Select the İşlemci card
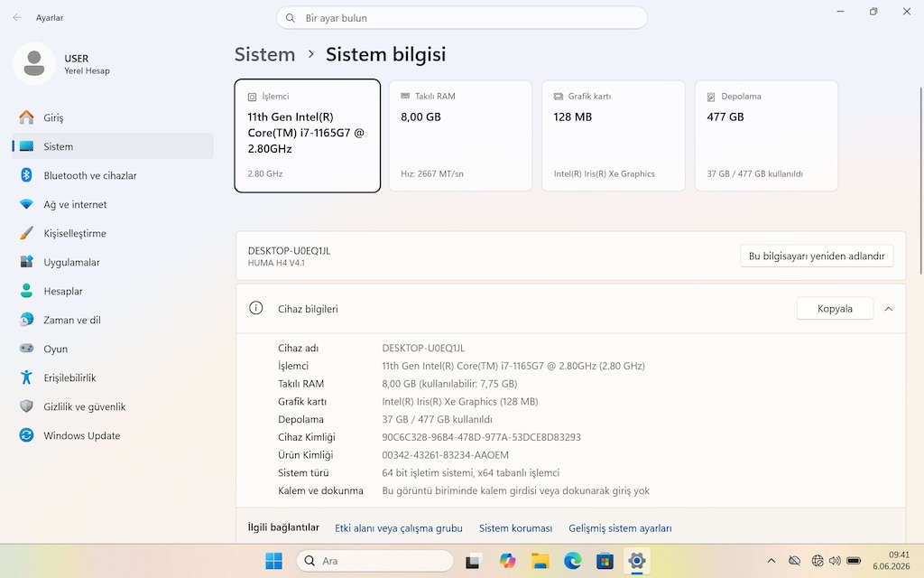Viewport: 924px width, 578px height. coord(308,135)
